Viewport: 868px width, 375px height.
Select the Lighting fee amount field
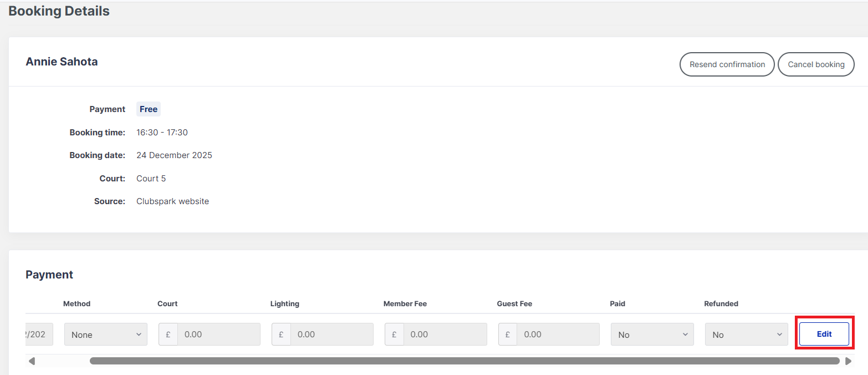click(331, 335)
